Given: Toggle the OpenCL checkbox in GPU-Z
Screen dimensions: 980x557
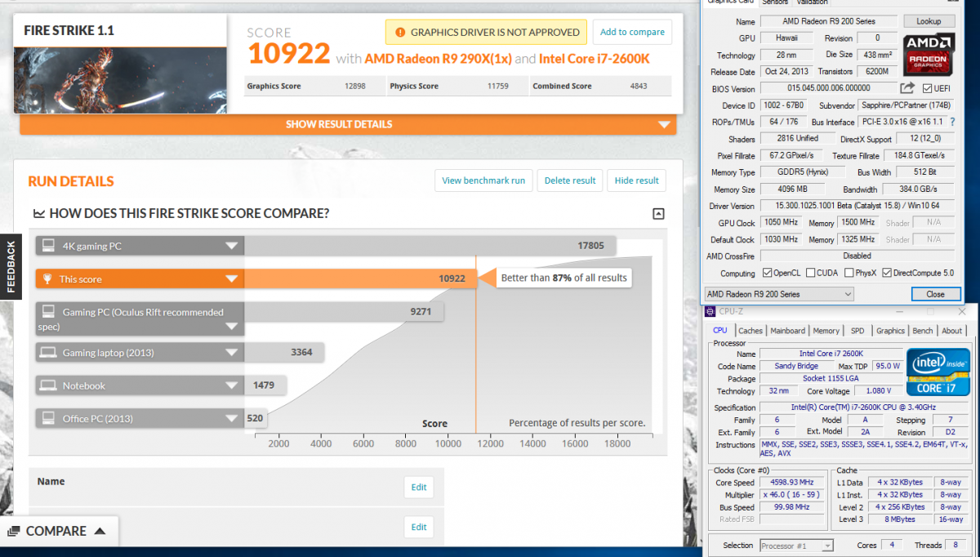Looking at the screenshot, I should pyautogui.click(x=767, y=273).
